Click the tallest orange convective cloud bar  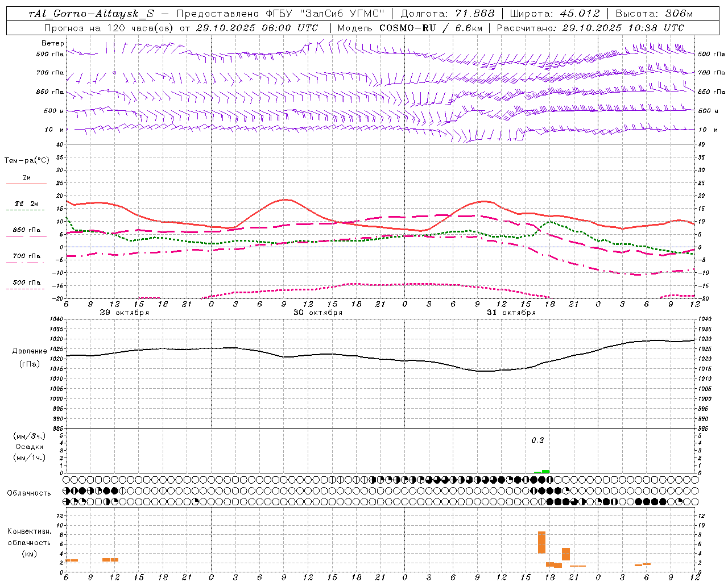tap(541, 542)
